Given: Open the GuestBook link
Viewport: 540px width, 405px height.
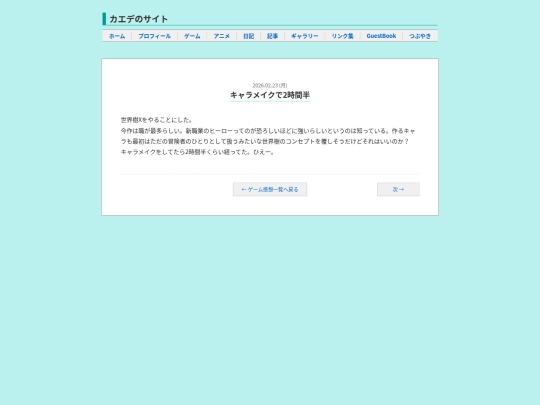Looking at the screenshot, I should (x=381, y=36).
